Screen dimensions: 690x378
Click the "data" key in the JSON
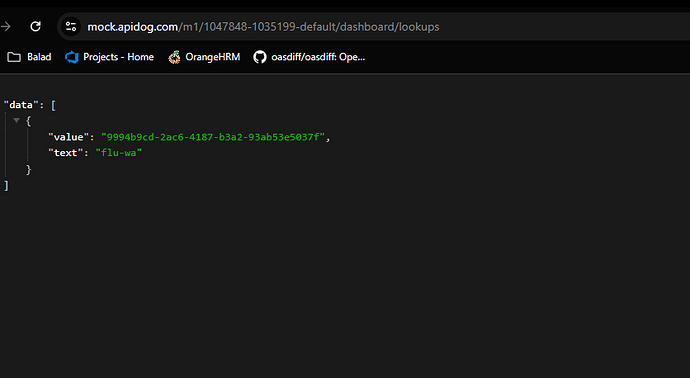tap(21, 105)
